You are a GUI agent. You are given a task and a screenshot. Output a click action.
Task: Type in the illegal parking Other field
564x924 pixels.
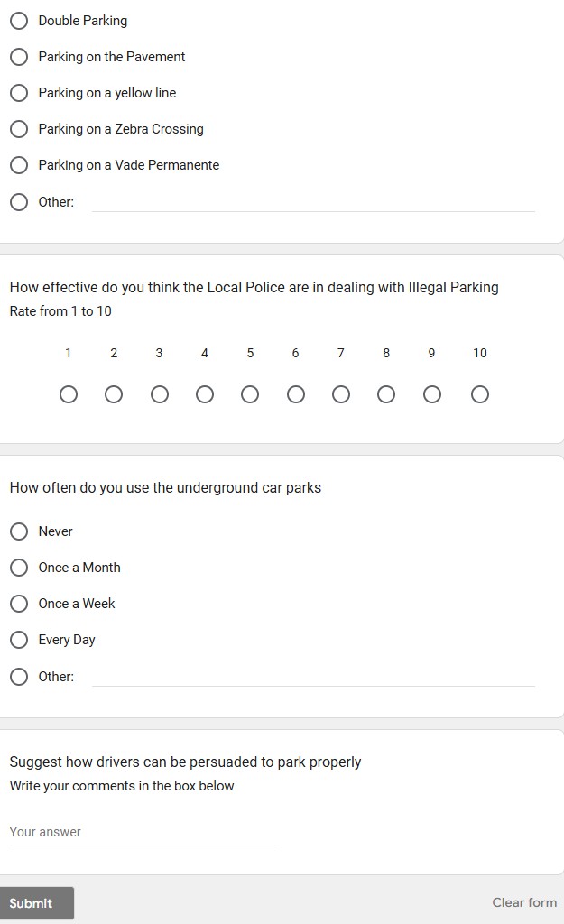click(313, 202)
